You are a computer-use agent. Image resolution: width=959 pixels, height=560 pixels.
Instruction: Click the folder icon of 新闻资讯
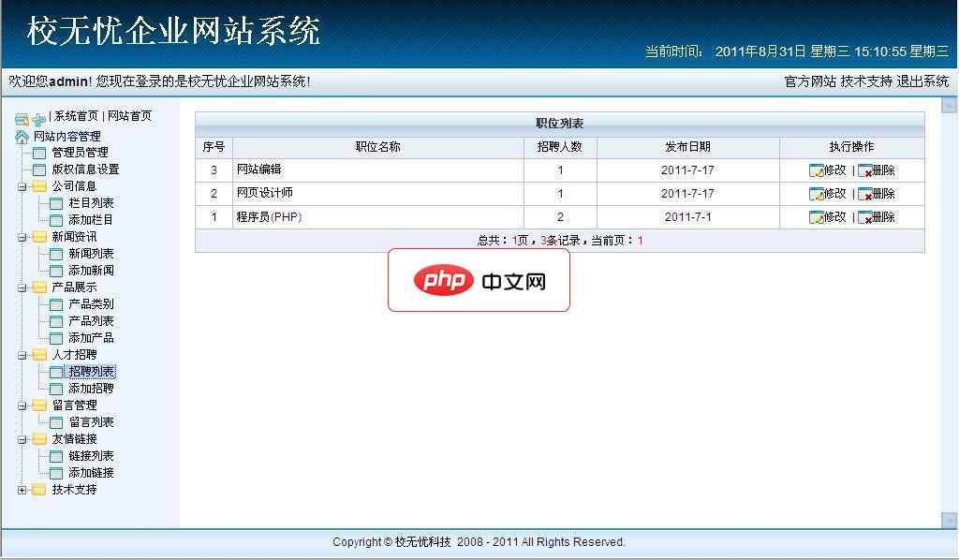[39, 237]
